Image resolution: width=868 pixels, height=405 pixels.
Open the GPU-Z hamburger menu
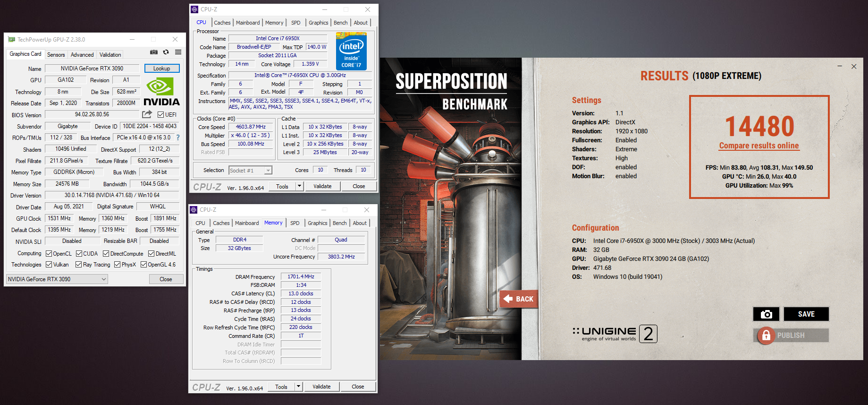pos(178,52)
